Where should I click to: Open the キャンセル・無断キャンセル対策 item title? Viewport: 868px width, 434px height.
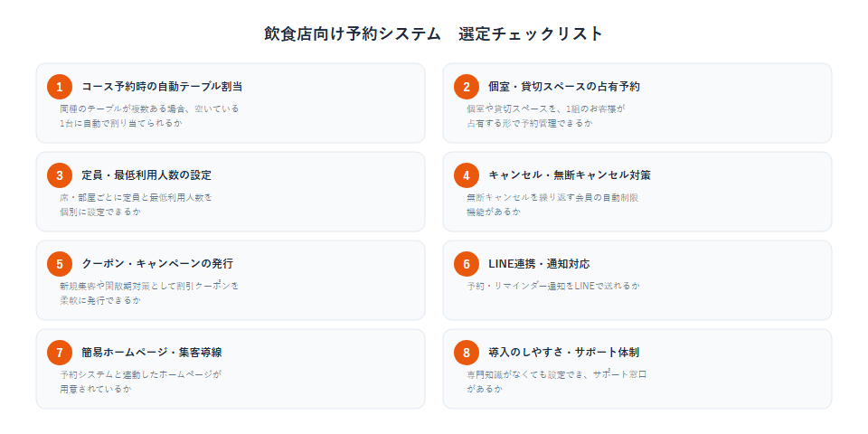pos(570,175)
